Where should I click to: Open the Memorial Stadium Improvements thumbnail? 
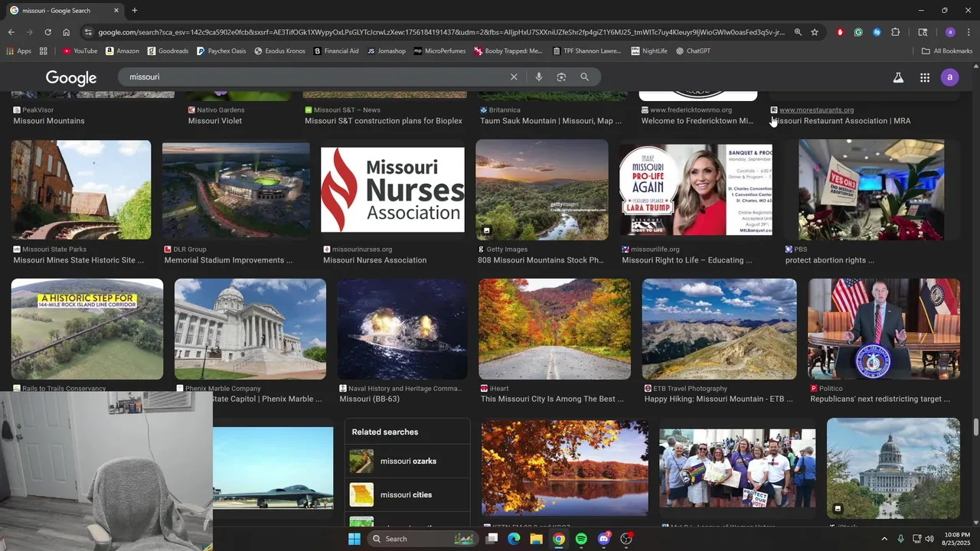[236, 191]
